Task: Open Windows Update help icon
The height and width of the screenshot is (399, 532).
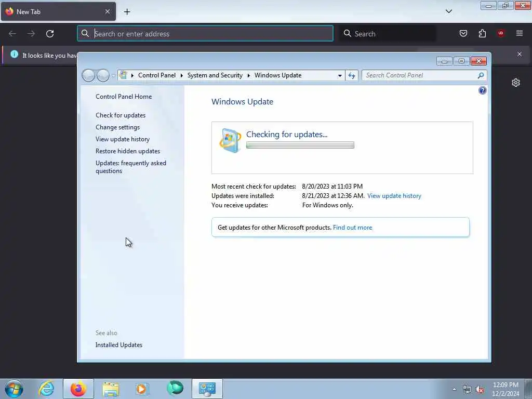Action: pyautogui.click(x=482, y=90)
